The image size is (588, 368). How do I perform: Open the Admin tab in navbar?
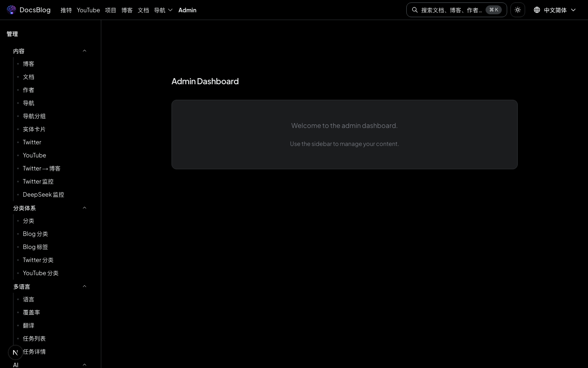[187, 10]
